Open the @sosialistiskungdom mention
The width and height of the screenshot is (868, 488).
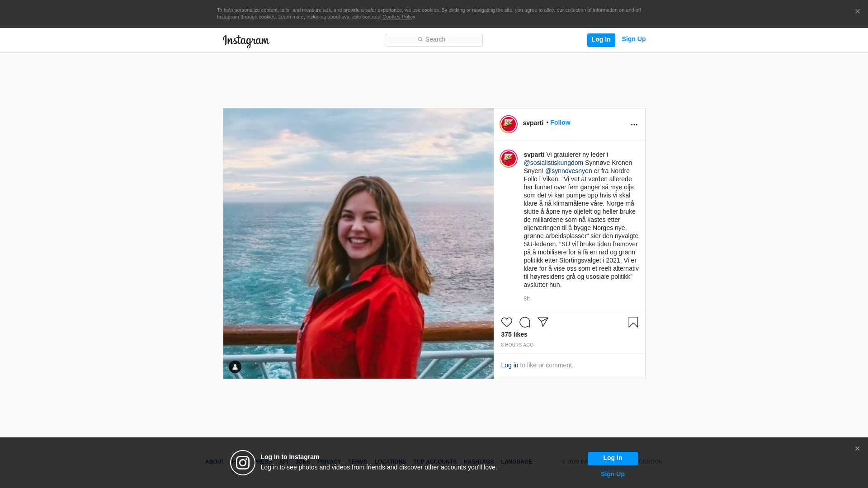(x=553, y=163)
